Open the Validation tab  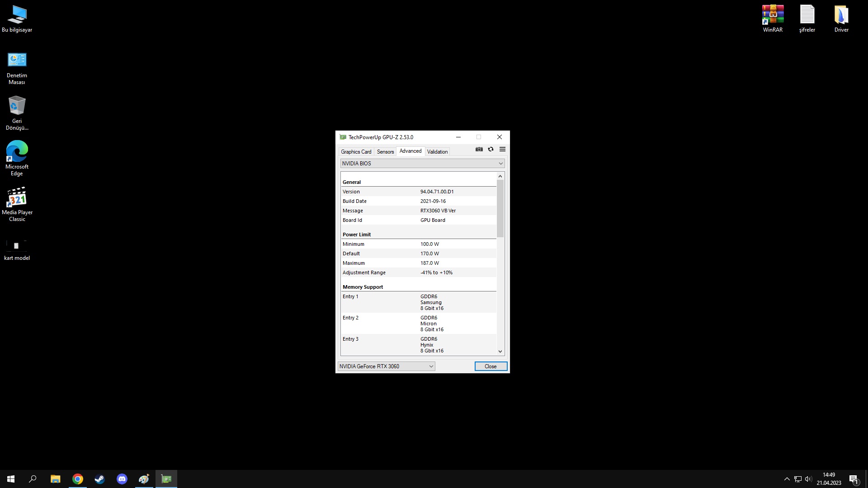point(437,152)
